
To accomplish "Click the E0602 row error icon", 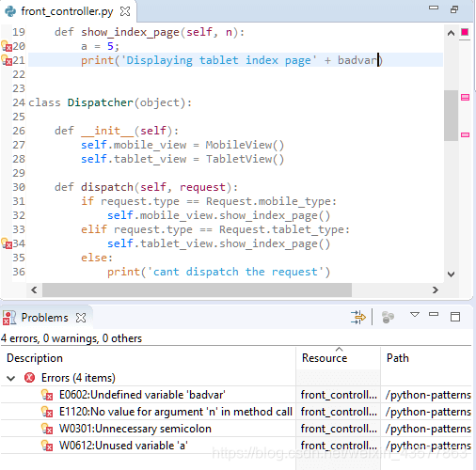I will [47, 395].
